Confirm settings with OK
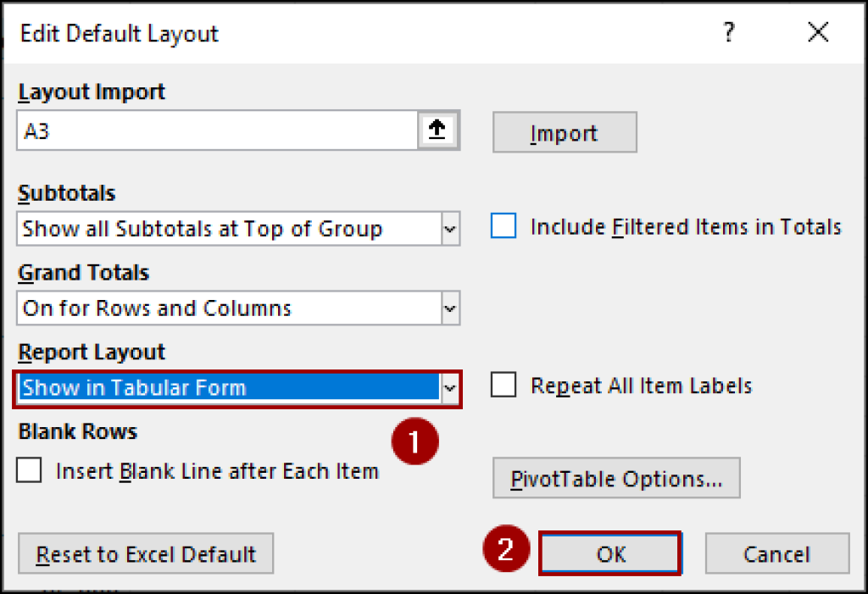 pos(610,553)
